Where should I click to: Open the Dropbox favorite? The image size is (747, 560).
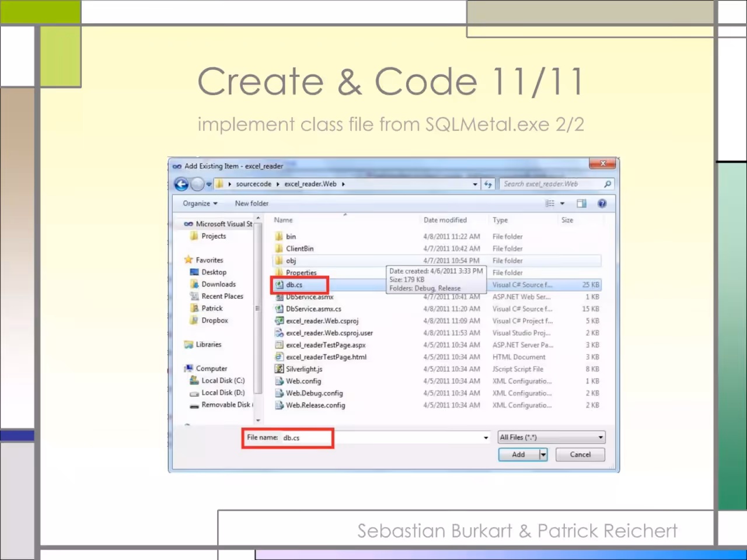209,321
